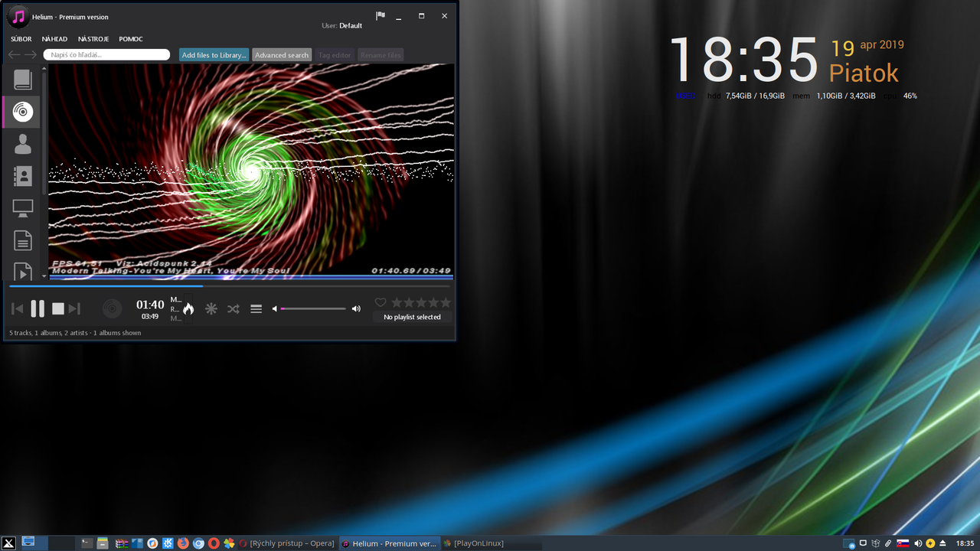This screenshot has width=980, height=551.
Task: Click the visualization video area
Action: point(251,170)
